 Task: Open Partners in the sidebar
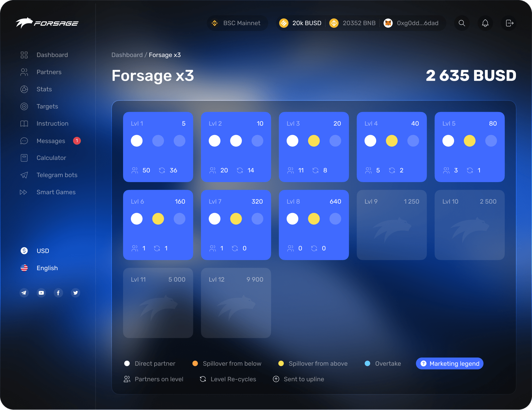pos(49,72)
